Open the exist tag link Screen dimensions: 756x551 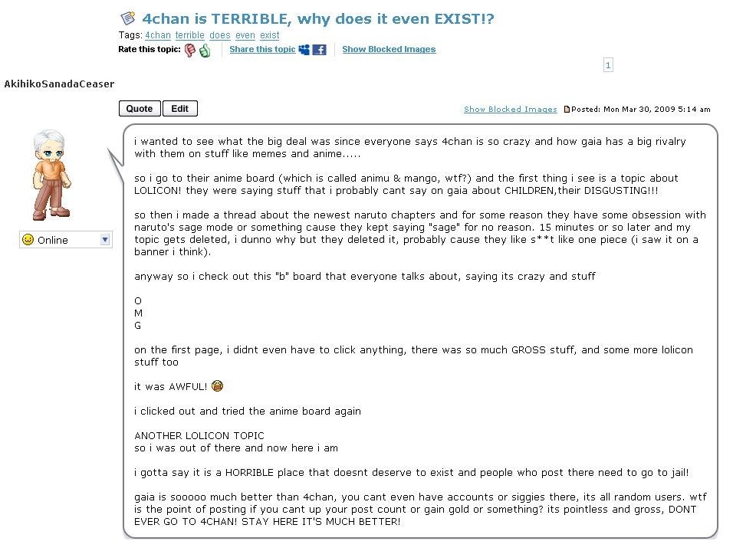[270, 35]
